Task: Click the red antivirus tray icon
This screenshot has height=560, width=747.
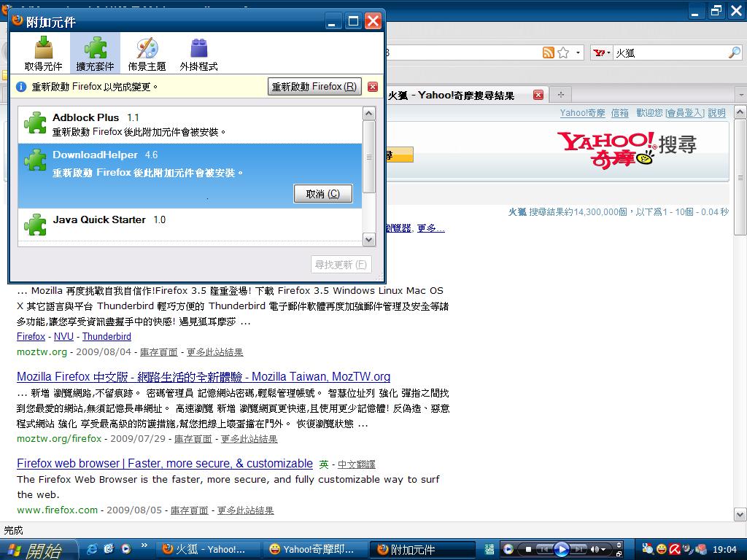Action: (x=675, y=550)
